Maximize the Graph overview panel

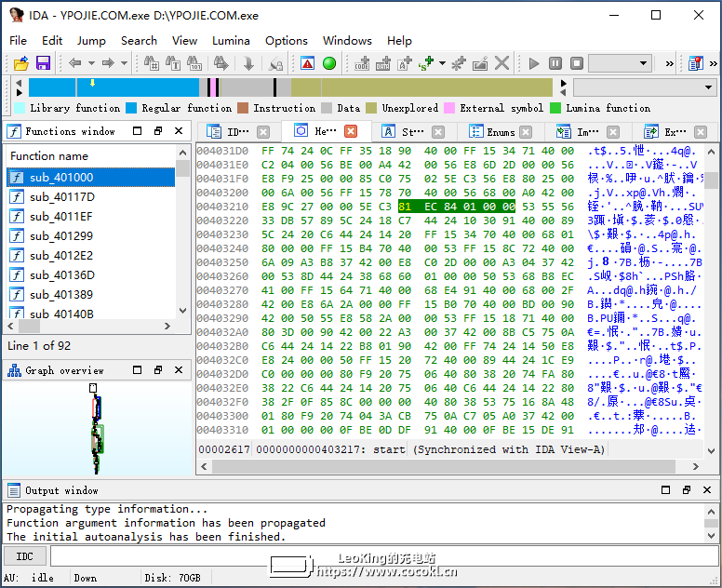[137, 370]
